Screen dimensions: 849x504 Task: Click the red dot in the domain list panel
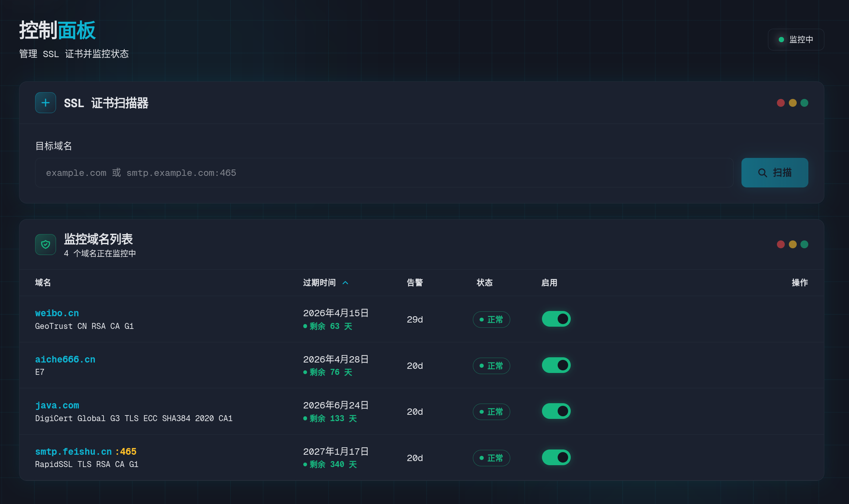pyautogui.click(x=781, y=244)
